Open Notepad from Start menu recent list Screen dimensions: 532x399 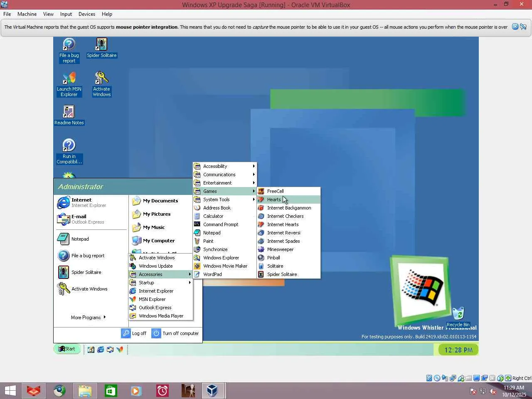coord(91,239)
